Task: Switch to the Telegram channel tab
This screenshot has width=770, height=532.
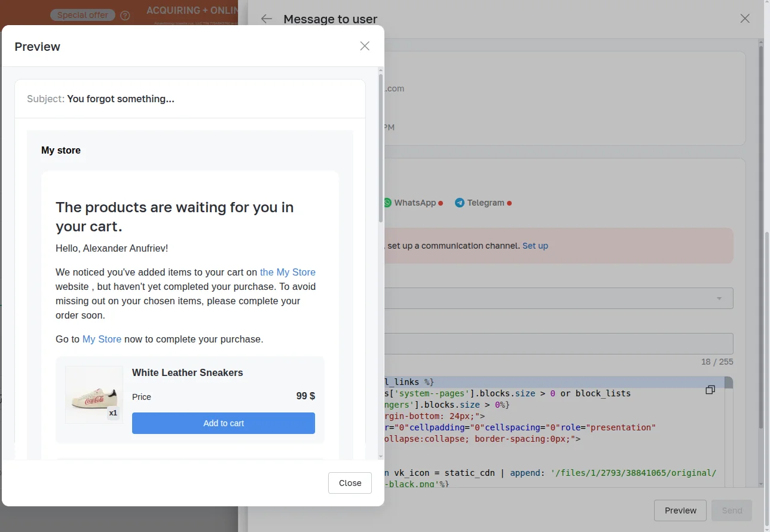Action: (x=483, y=203)
